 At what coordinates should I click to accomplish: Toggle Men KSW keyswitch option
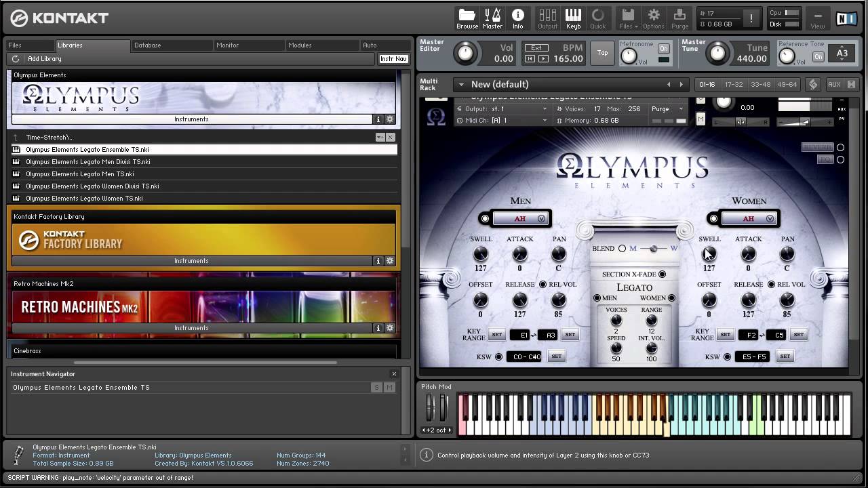click(498, 357)
